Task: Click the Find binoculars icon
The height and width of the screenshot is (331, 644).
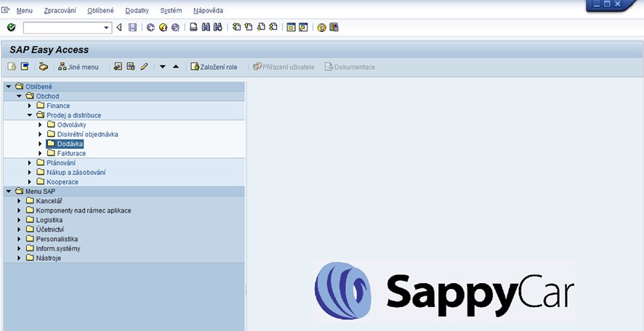Action: pyautogui.click(x=206, y=28)
